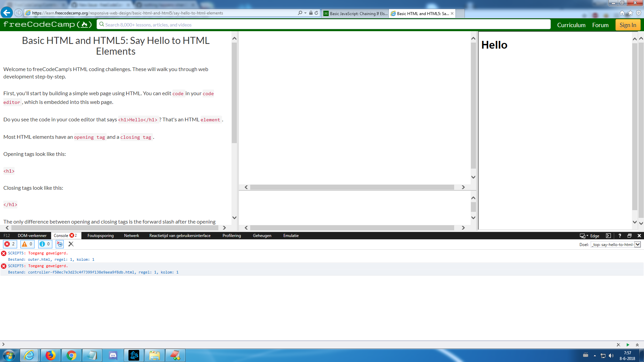Open the device emulation screen icon

[582, 236]
